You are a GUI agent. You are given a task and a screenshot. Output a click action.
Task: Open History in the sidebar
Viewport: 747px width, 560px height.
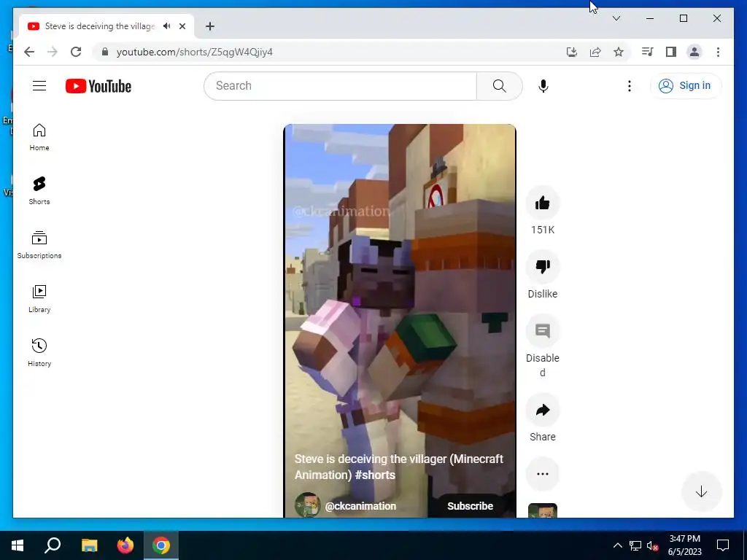click(x=39, y=352)
